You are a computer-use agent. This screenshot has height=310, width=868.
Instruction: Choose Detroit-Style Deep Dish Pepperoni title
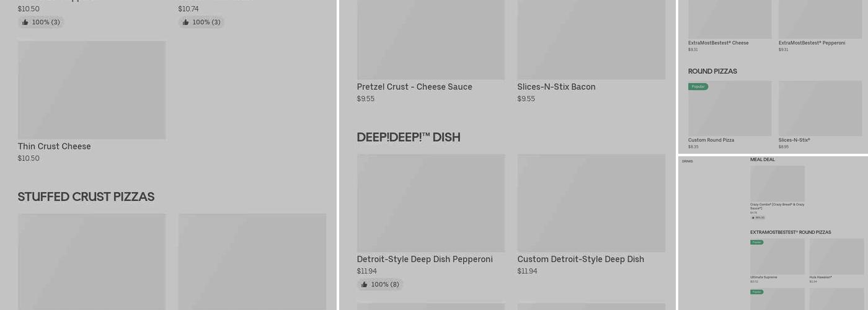coord(424,259)
